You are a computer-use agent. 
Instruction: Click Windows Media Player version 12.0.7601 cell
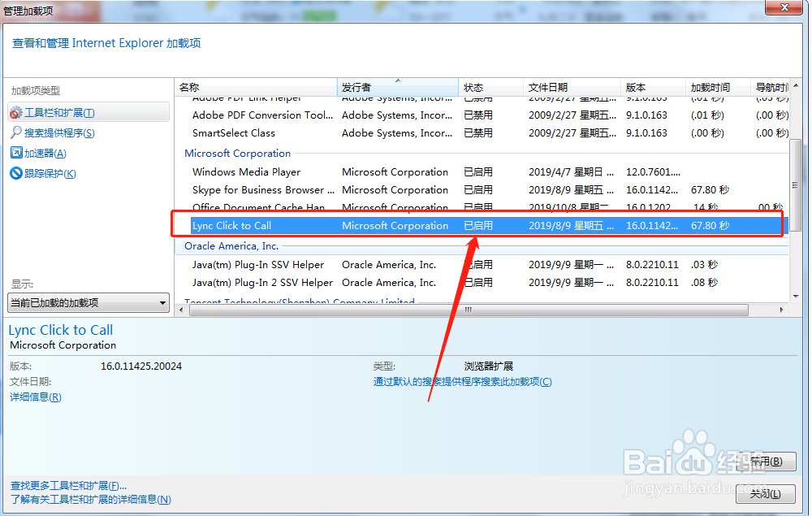pyautogui.click(x=653, y=172)
